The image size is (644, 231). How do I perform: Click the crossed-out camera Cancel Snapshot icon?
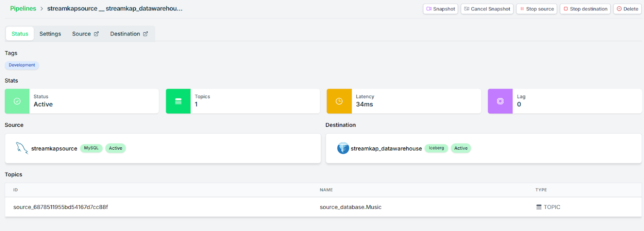466,9
